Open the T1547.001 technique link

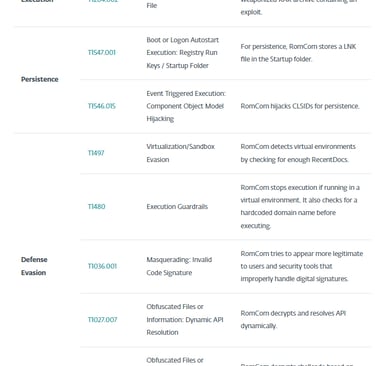coord(102,53)
